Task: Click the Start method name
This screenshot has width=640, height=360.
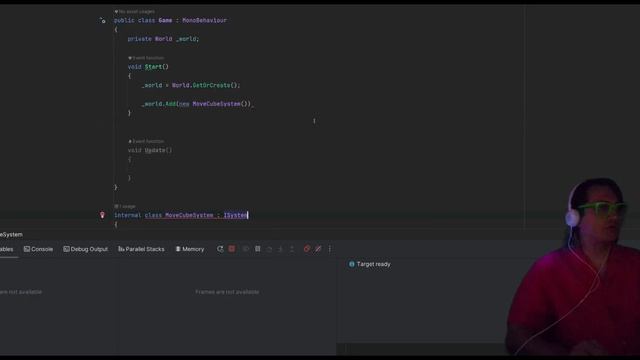Action: tap(153, 67)
